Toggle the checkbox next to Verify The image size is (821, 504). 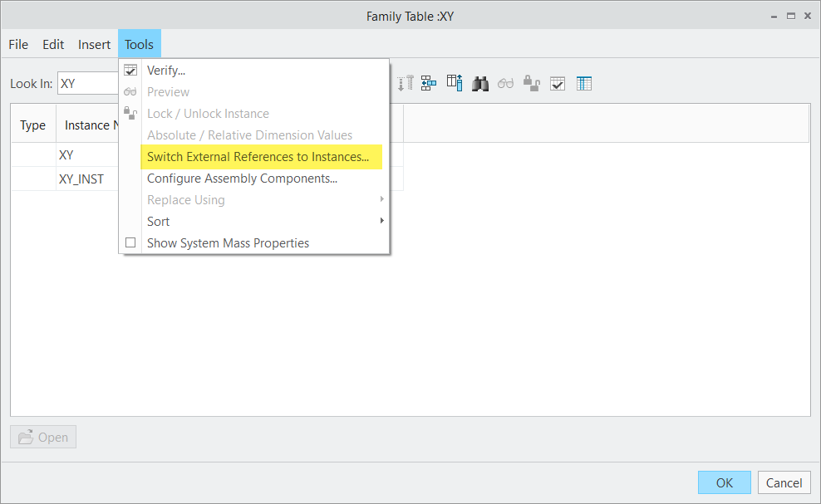click(130, 70)
